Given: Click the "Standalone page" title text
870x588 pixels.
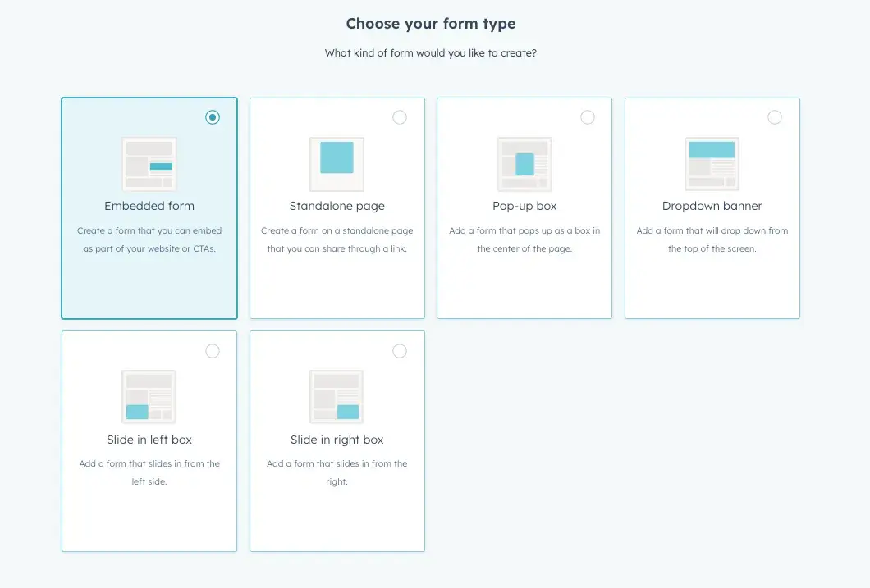Looking at the screenshot, I should (337, 206).
